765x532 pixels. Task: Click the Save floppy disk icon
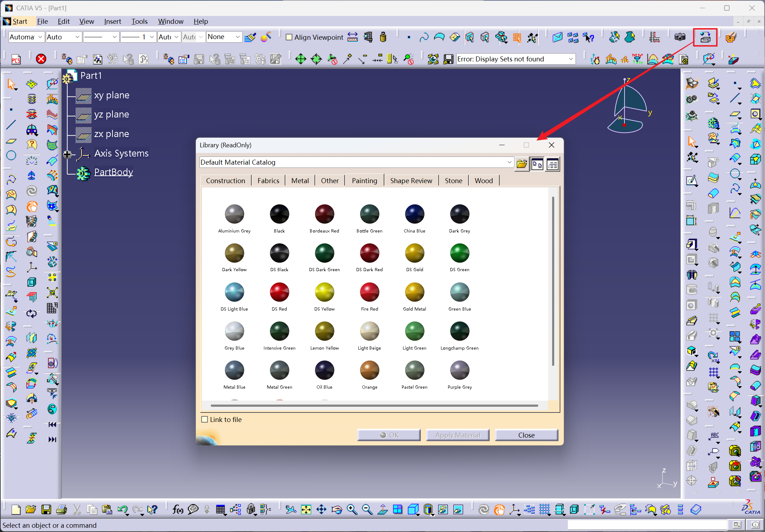coord(46,510)
